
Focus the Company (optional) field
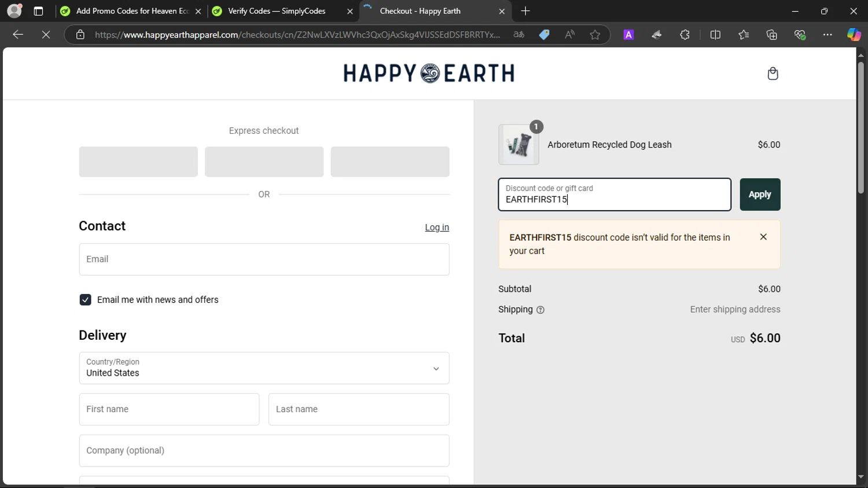[x=264, y=450]
